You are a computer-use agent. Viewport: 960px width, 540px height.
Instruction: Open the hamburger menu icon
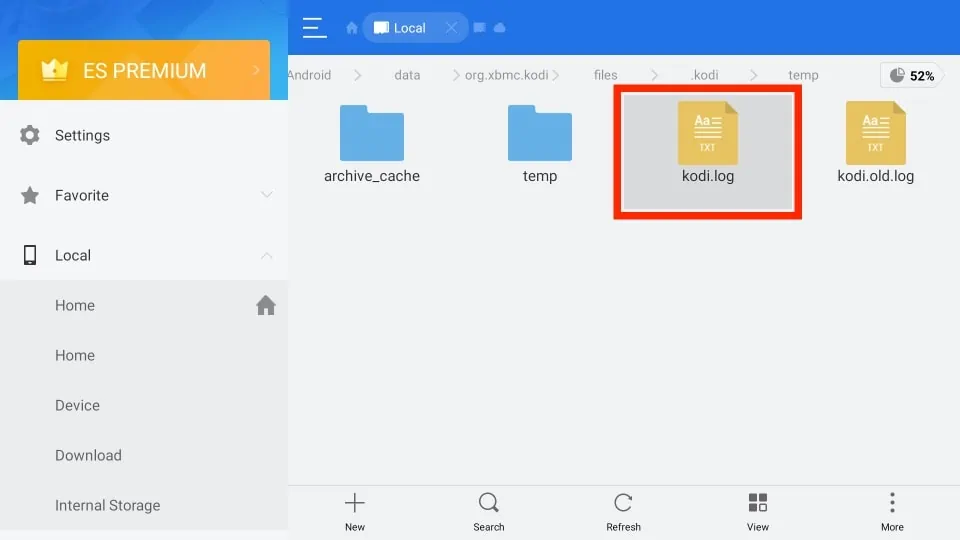pos(314,28)
